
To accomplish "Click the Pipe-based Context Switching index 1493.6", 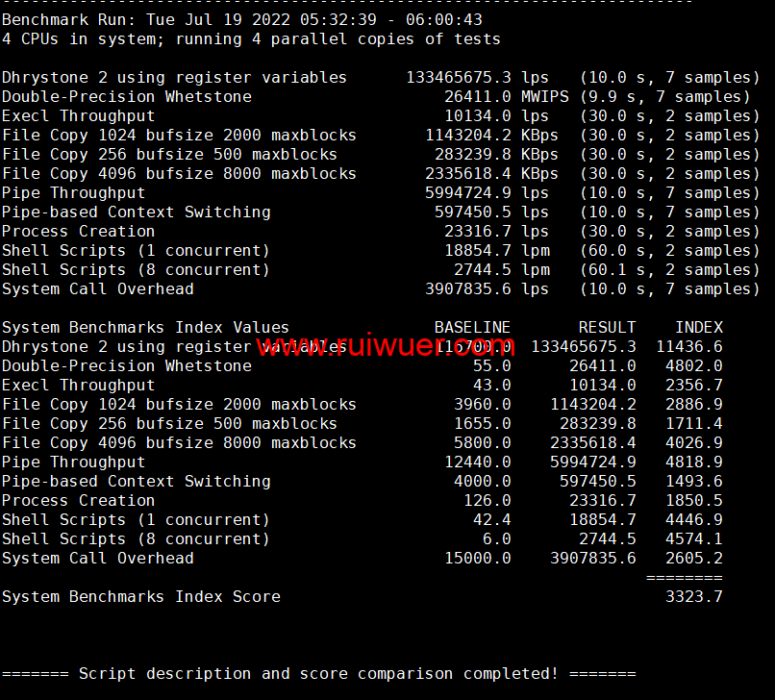I will tap(693, 482).
